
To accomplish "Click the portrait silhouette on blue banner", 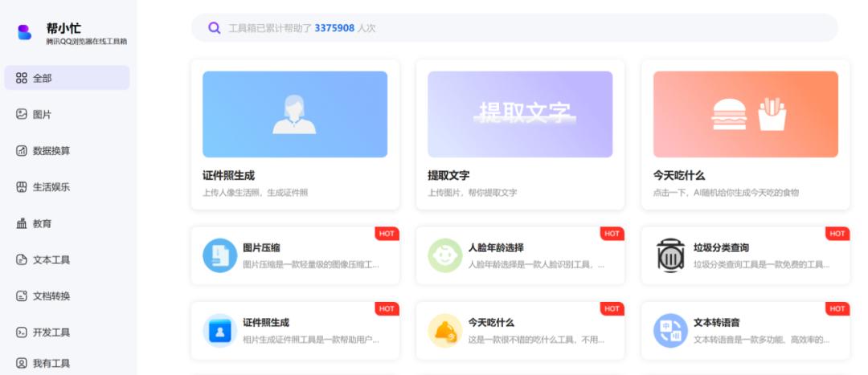I will (x=294, y=115).
